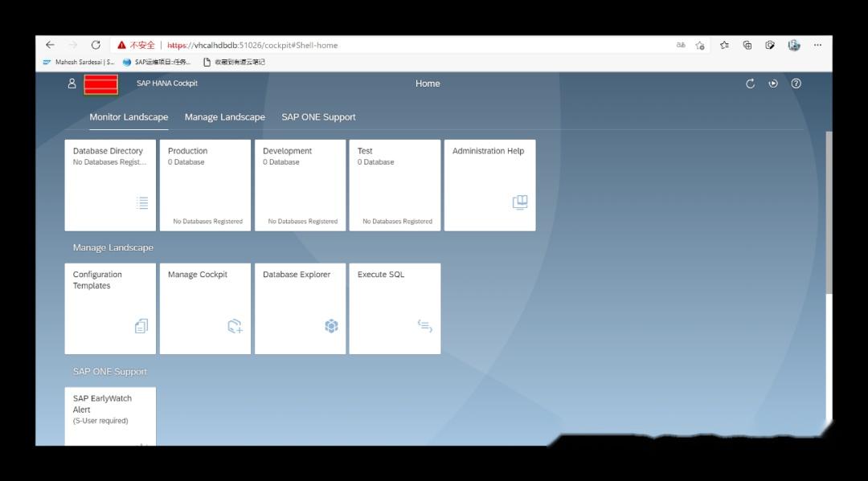868x481 pixels.
Task: Open SAP EarlyWatch Alert tile
Action: (110, 416)
